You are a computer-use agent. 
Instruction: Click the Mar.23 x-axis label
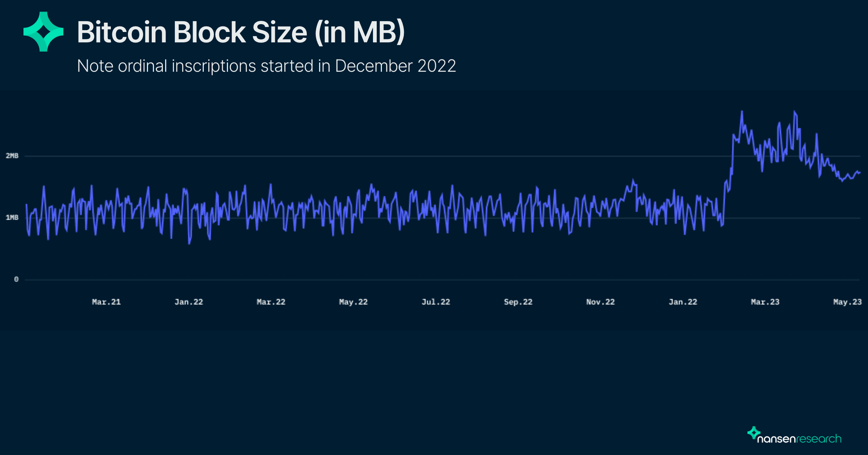[x=765, y=302]
